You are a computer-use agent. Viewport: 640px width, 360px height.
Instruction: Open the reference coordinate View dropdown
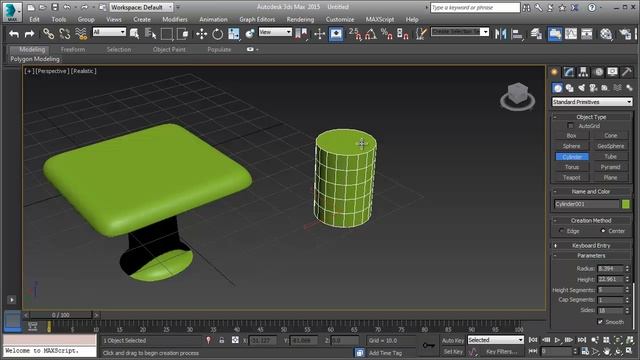275,32
